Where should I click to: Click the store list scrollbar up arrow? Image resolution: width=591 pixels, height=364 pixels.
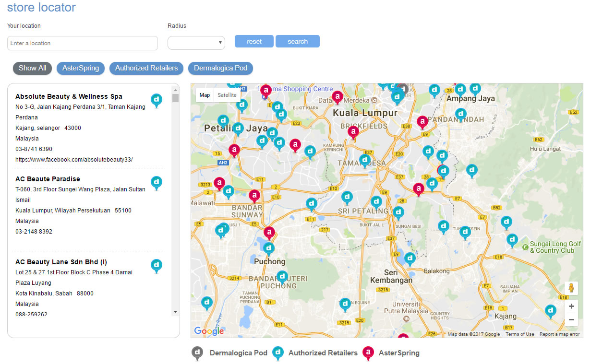coord(175,90)
